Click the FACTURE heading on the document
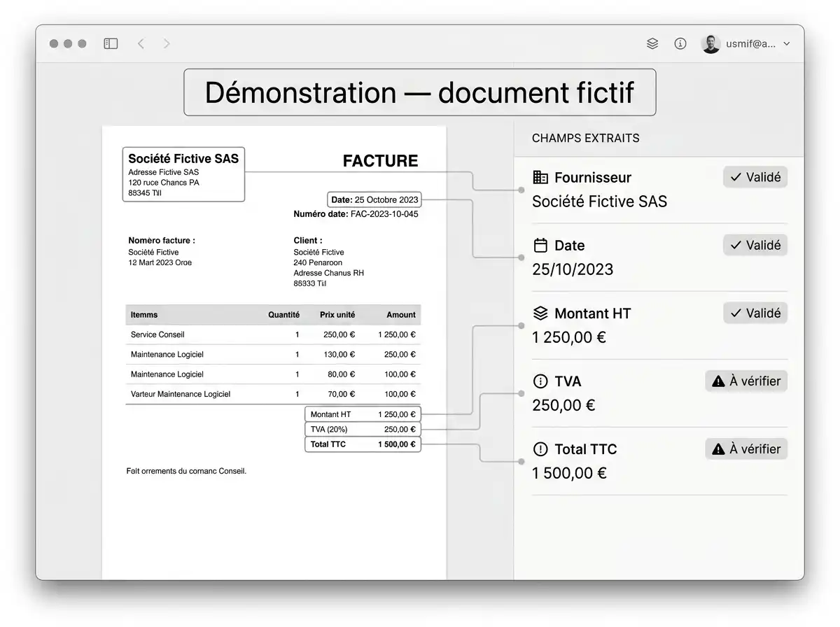The width and height of the screenshot is (840, 627). (380, 161)
